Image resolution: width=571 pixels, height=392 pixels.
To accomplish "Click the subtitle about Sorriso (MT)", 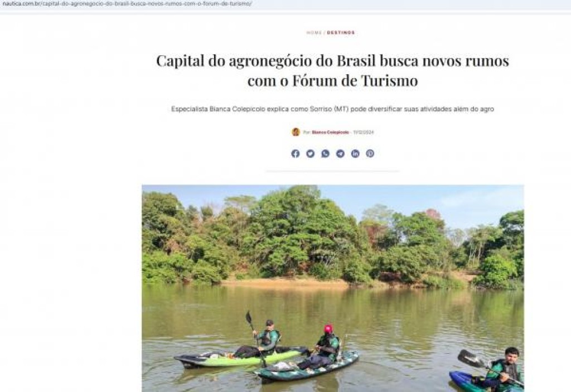I will point(332,109).
